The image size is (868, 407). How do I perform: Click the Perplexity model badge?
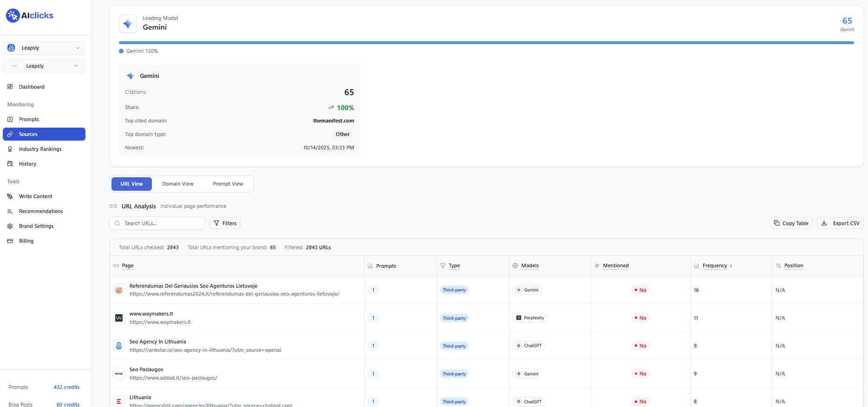tap(530, 318)
